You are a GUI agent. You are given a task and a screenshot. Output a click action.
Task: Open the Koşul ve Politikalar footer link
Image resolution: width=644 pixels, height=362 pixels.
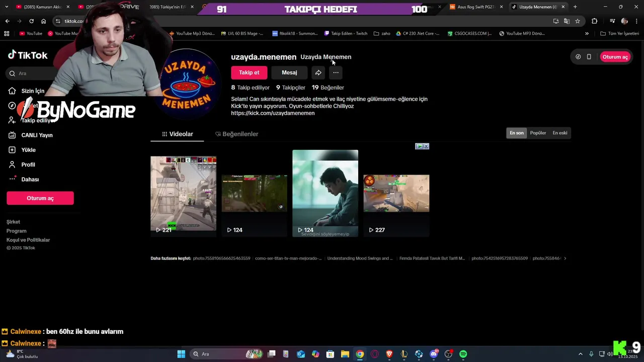point(28,240)
